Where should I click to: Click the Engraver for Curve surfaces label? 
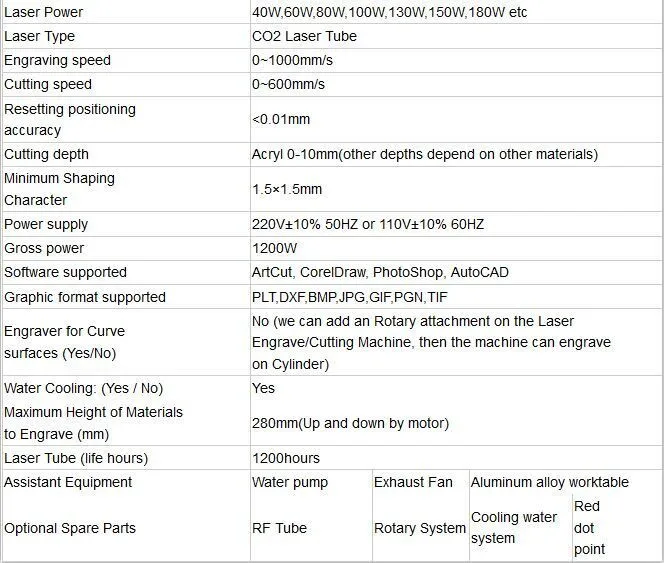coord(64,342)
